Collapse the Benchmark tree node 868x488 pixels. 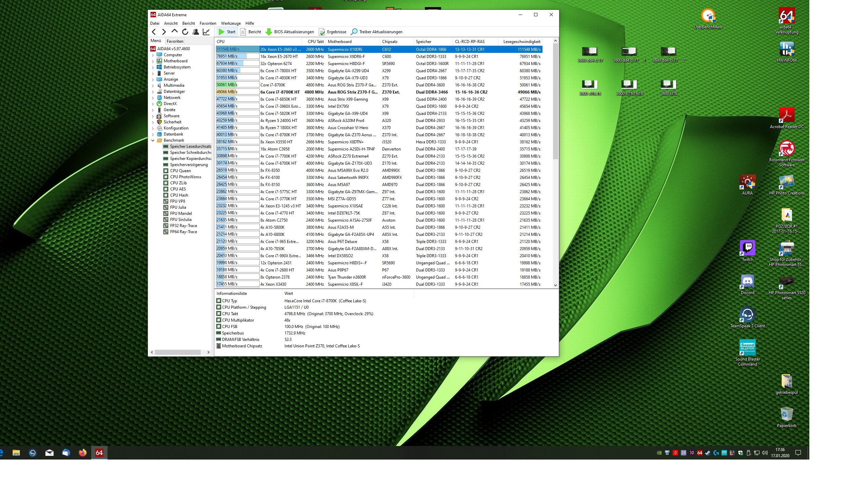click(153, 140)
